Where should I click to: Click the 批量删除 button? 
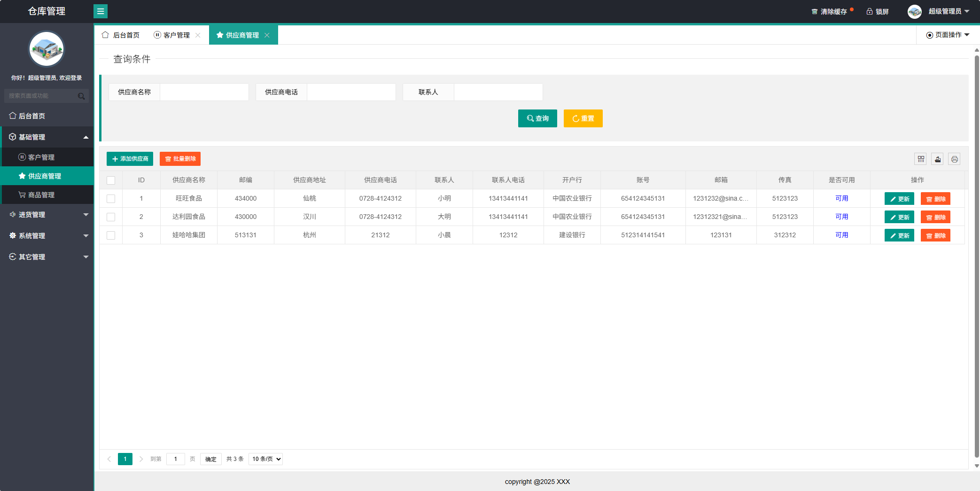coord(180,159)
